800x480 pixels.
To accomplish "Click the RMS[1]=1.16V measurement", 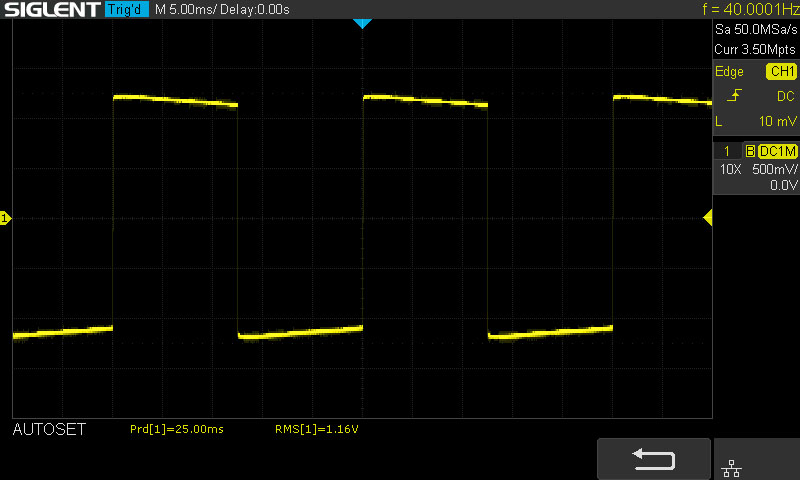I will 316,429.
